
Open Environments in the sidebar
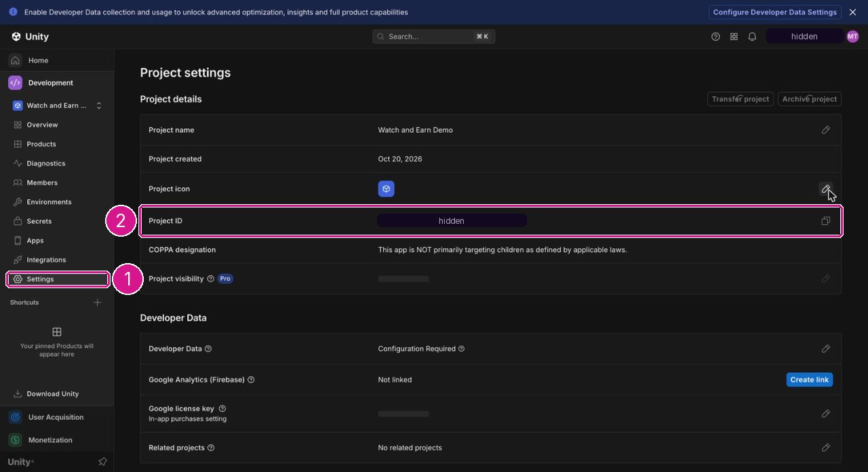pos(49,202)
